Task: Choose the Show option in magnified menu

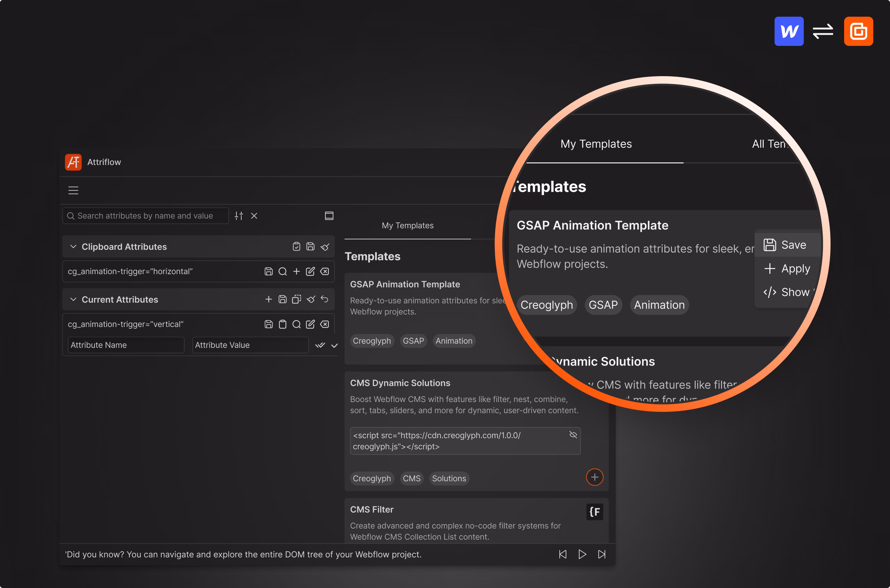Action: click(787, 292)
